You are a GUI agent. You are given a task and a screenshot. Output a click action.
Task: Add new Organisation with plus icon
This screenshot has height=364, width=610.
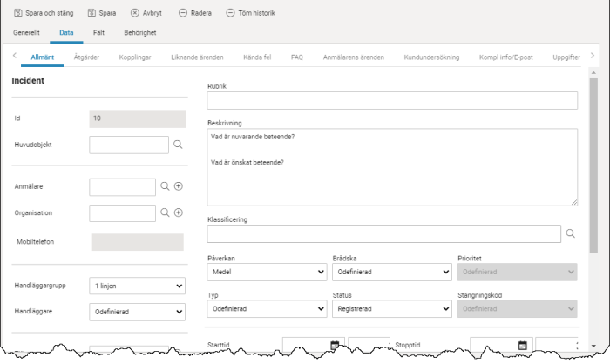pyautogui.click(x=179, y=212)
